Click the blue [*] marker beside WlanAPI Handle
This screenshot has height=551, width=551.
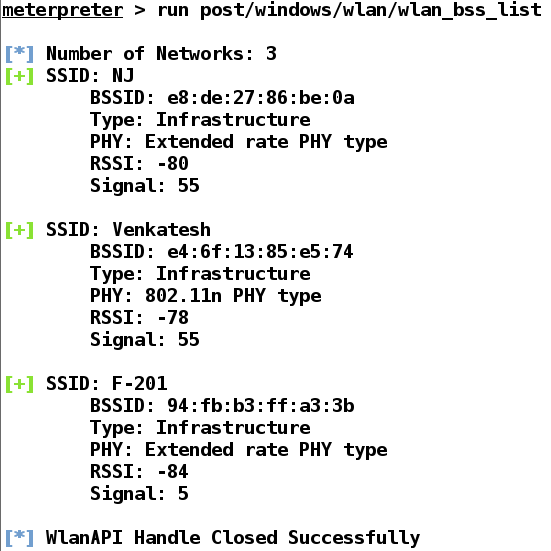point(20,538)
